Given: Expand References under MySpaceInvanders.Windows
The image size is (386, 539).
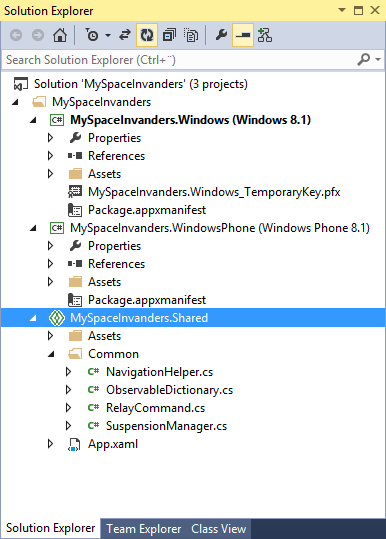Looking at the screenshot, I should (x=51, y=156).
